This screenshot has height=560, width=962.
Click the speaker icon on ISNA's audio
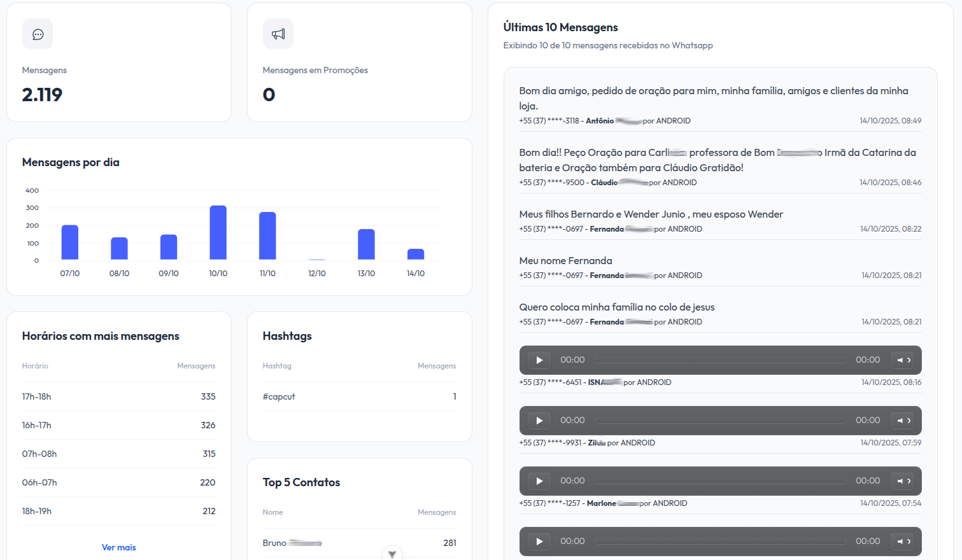click(x=901, y=360)
